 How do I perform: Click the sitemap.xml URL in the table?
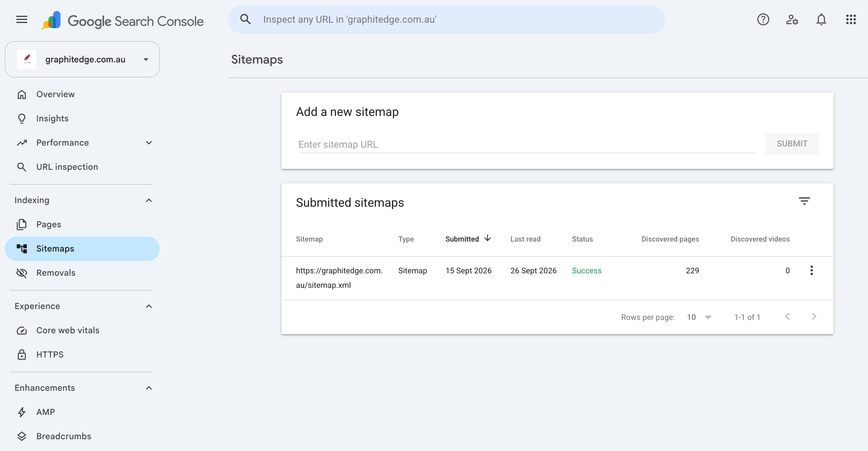[339, 278]
